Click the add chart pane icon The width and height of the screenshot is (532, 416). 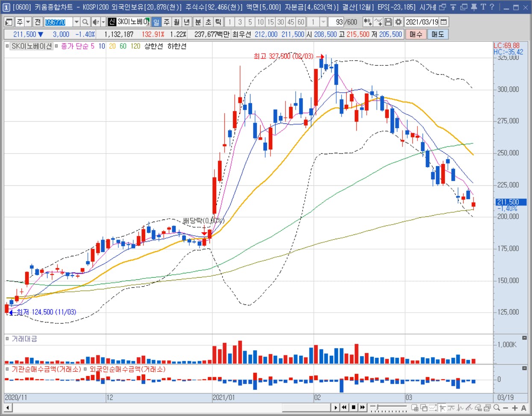(x=414, y=408)
